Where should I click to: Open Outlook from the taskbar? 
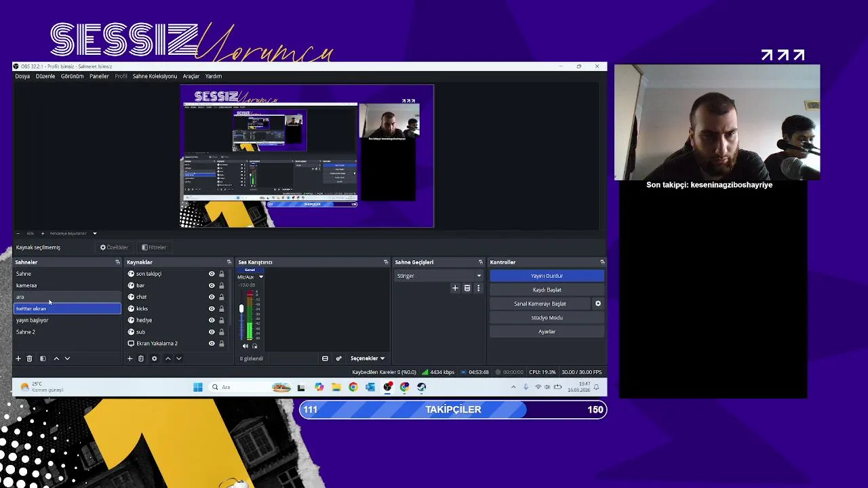click(x=370, y=387)
